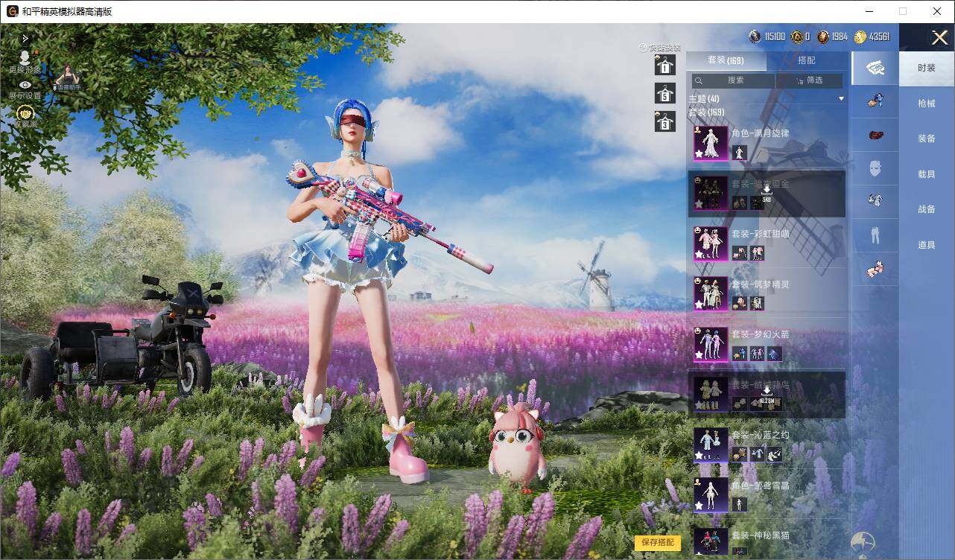Choose the sub-item icon under 角色-满月旋律

click(x=739, y=153)
